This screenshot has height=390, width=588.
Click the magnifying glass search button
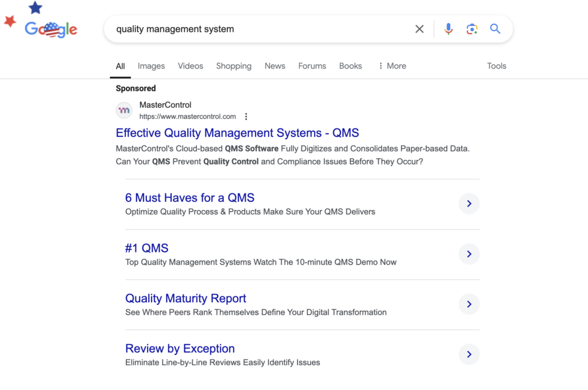[x=495, y=29]
